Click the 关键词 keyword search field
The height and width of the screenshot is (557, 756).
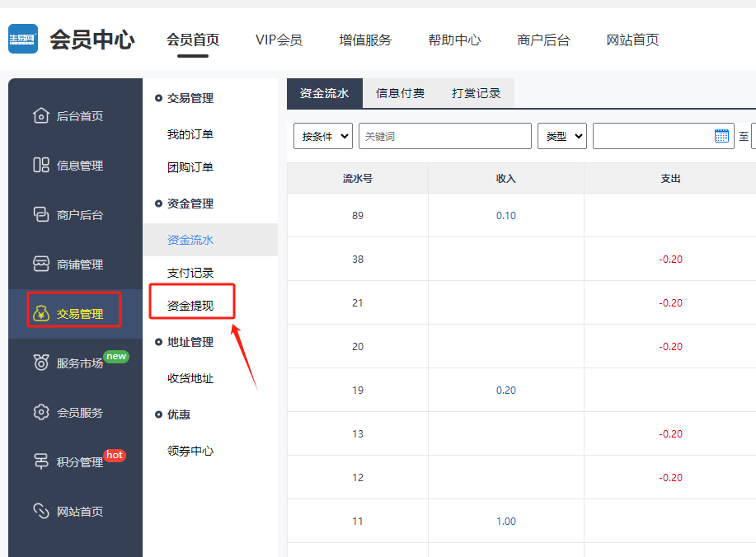444,136
